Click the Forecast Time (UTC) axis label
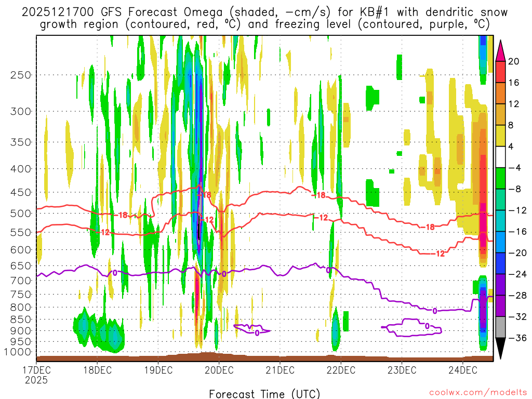Image resolution: width=532 pixels, height=399 pixels. coord(264,394)
